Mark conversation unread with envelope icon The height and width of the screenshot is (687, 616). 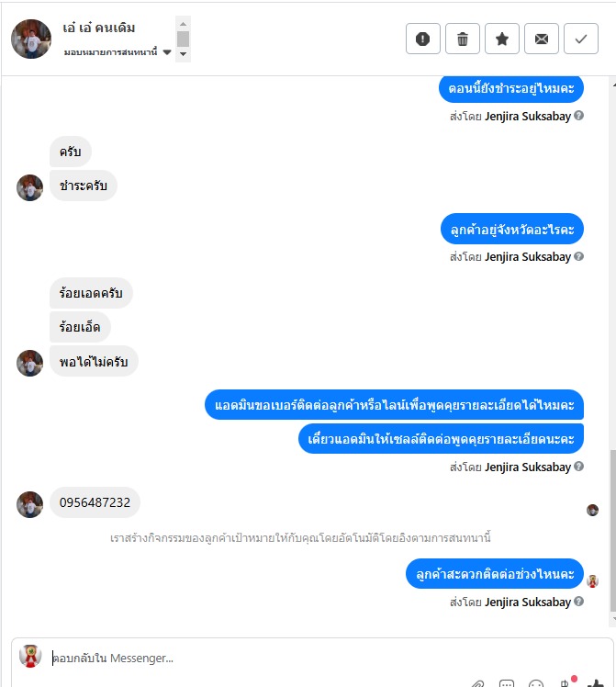pos(541,39)
